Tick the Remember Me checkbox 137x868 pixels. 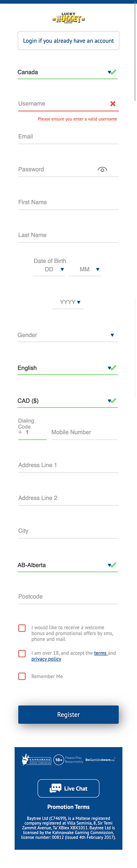(x=22, y=676)
